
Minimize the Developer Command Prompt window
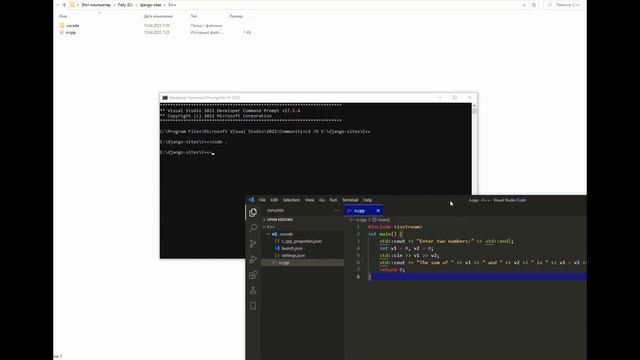click(x=440, y=98)
